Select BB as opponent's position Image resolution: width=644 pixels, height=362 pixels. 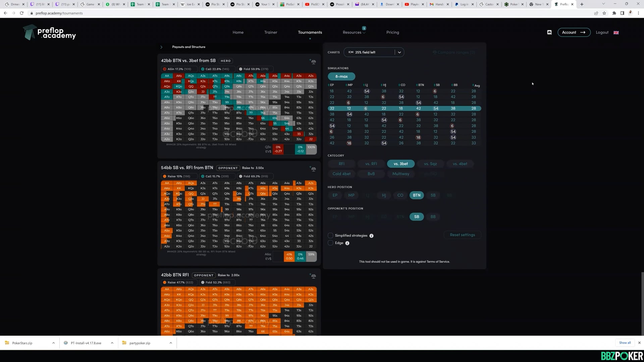[433, 217]
